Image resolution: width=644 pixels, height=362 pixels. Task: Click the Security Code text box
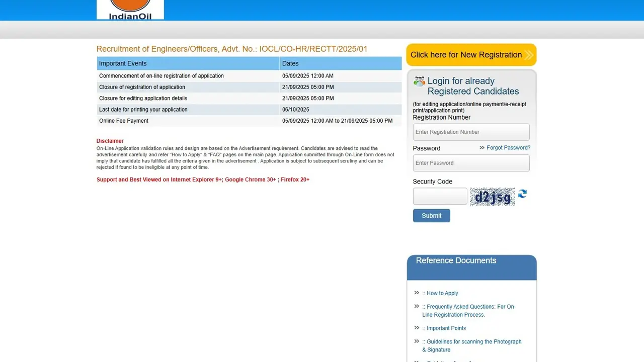440,196
